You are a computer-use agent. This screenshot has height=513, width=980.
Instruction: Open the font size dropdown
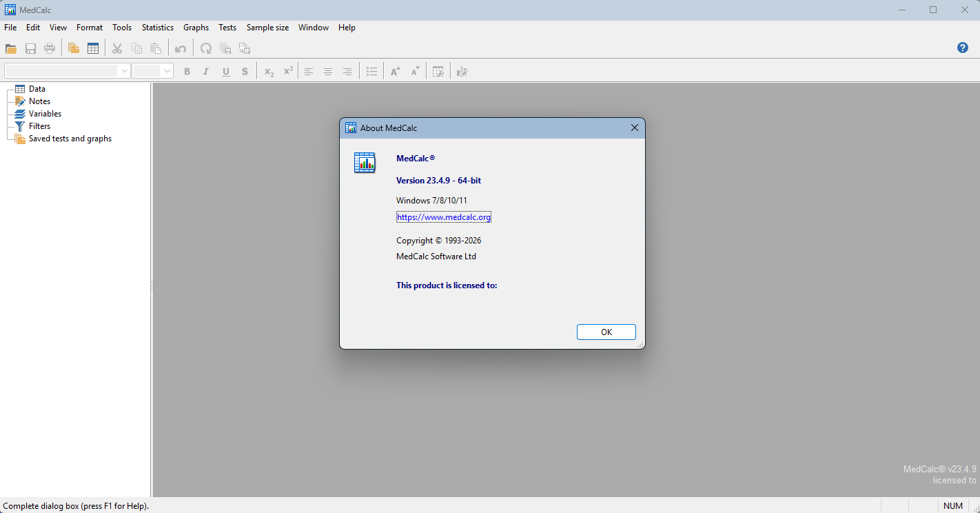(166, 70)
